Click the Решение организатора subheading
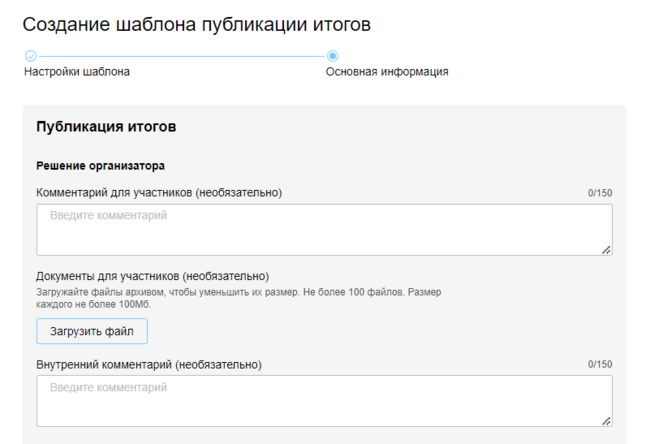 pyautogui.click(x=100, y=165)
